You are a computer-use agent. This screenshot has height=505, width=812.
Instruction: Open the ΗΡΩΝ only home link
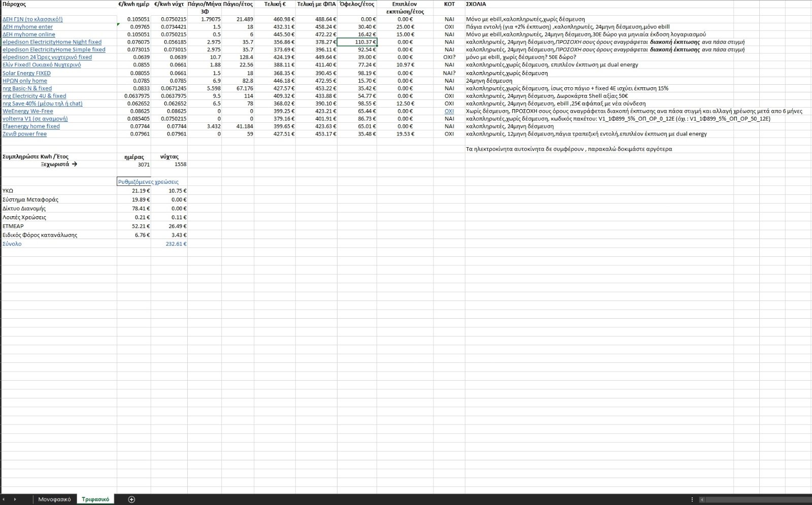25,81
